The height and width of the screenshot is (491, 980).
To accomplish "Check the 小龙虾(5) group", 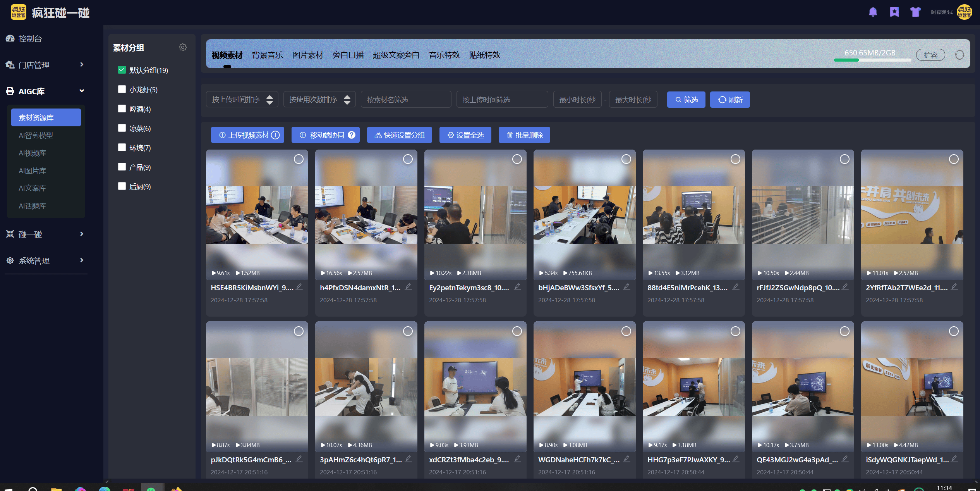I will pos(122,89).
